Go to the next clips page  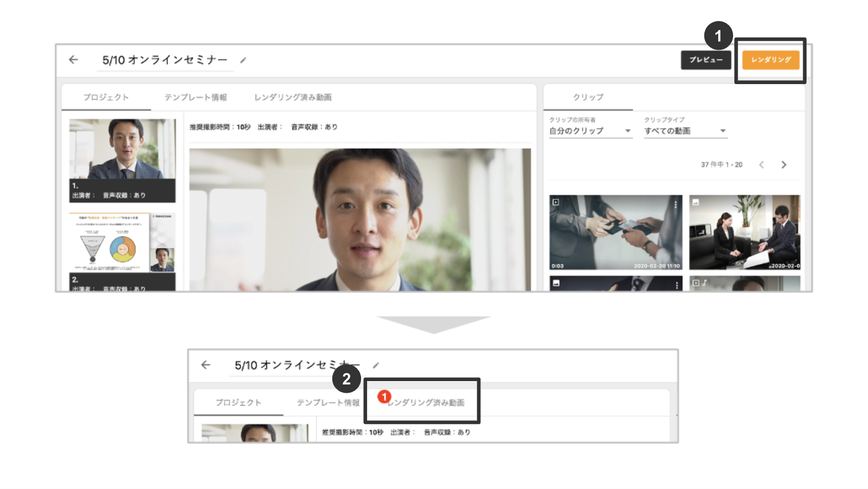[x=784, y=165]
